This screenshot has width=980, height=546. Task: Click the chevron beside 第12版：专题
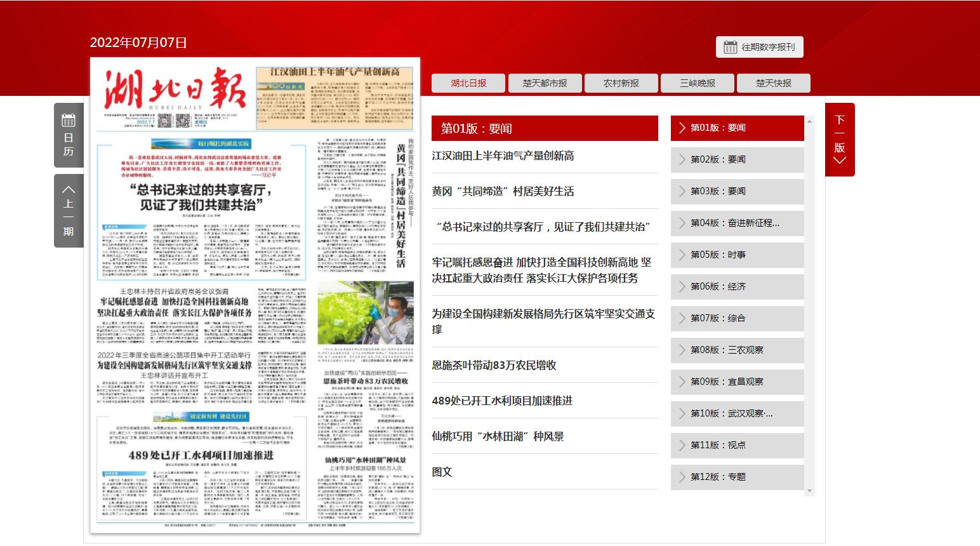click(682, 477)
